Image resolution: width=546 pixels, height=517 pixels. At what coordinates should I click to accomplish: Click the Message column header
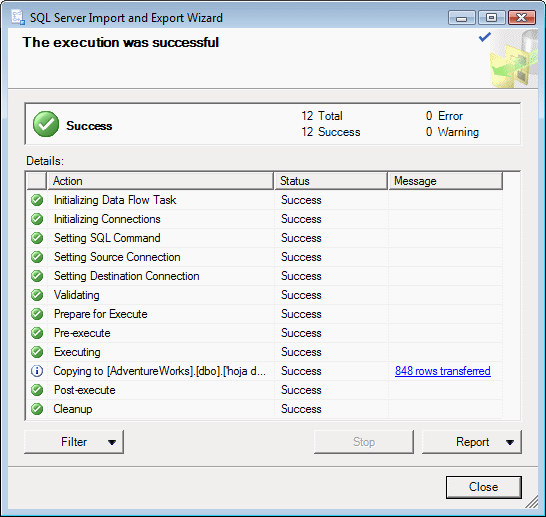(x=445, y=181)
